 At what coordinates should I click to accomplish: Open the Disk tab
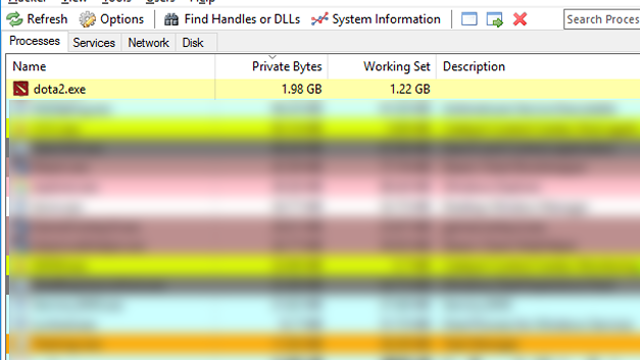(x=193, y=43)
